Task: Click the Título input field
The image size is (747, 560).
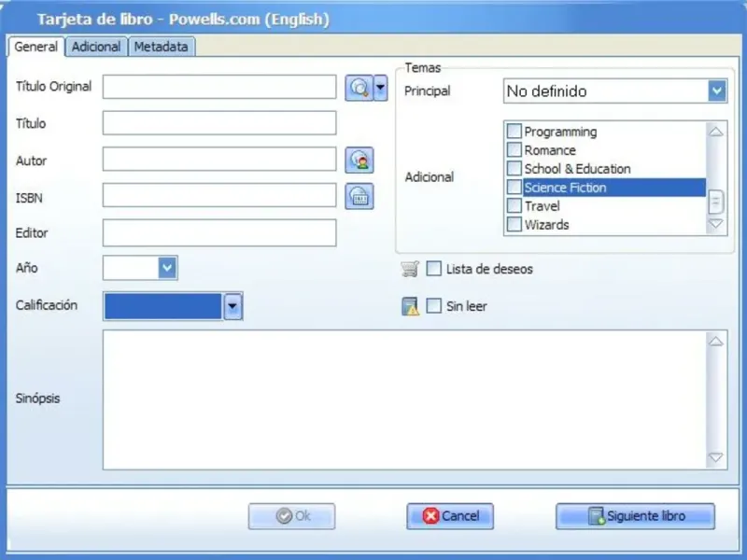Action: click(x=219, y=123)
